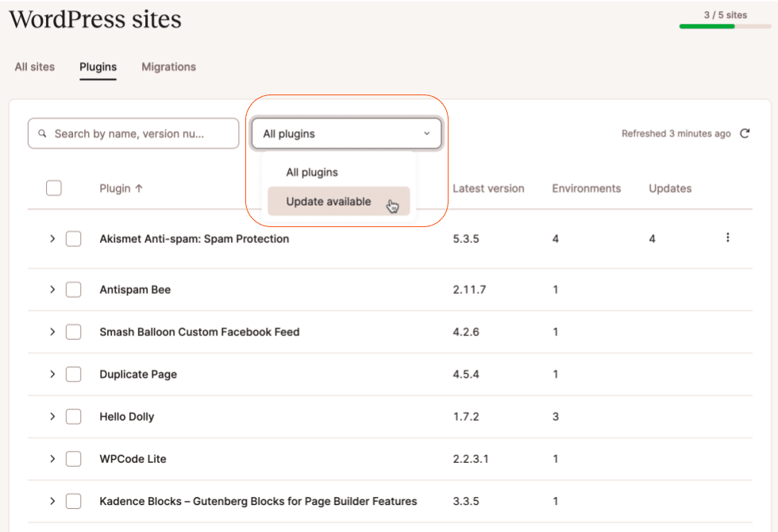The width and height of the screenshot is (778, 532).
Task: Open the kebab menu for Akismet Anti-spam
Action: (x=728, y=237)
